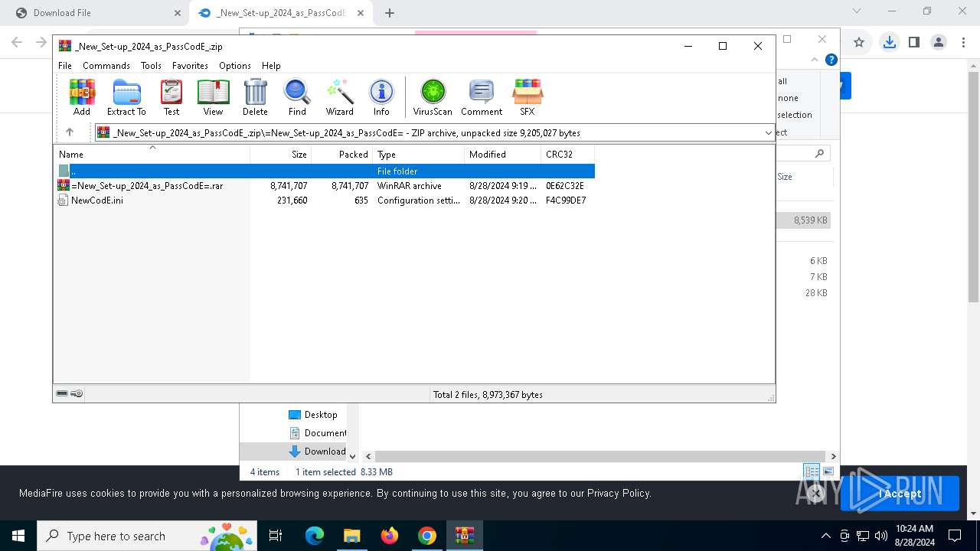Run the VirusScan bug icon
The width and height of the screenshot is (980, 551).
(x=433, y=97)
